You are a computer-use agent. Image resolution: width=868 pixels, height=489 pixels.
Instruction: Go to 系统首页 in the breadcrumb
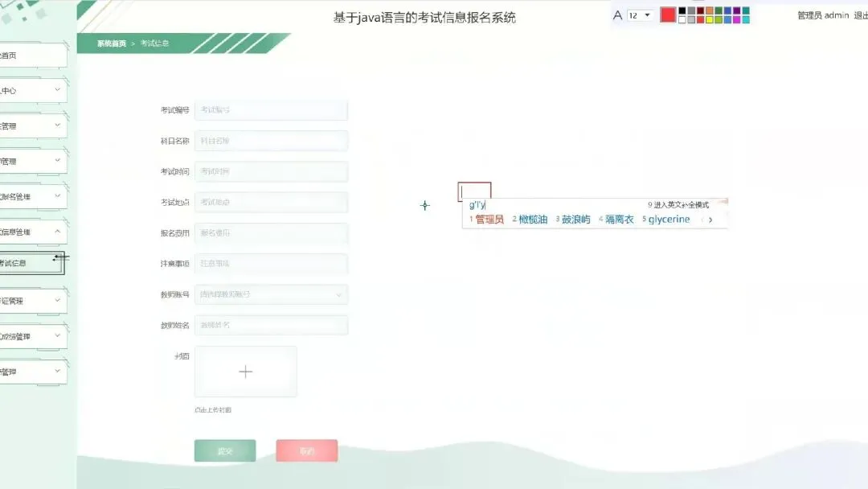click(x=111, y=43)
